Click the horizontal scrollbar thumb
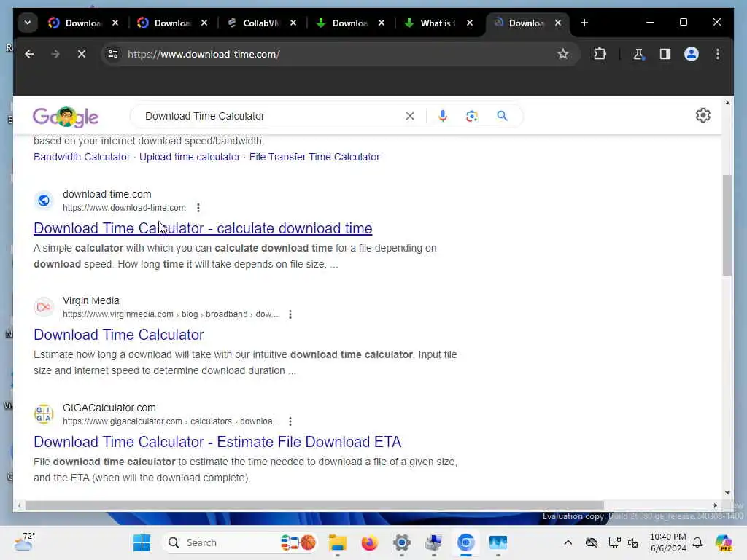Screen dimensions: 747x560 pos(314,506)
